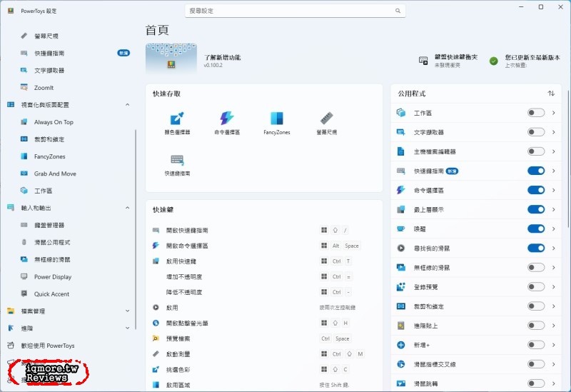Disable the 尋找我的滑鼠 toggle
Screen dimensions: 571x392
click(536, 248)
